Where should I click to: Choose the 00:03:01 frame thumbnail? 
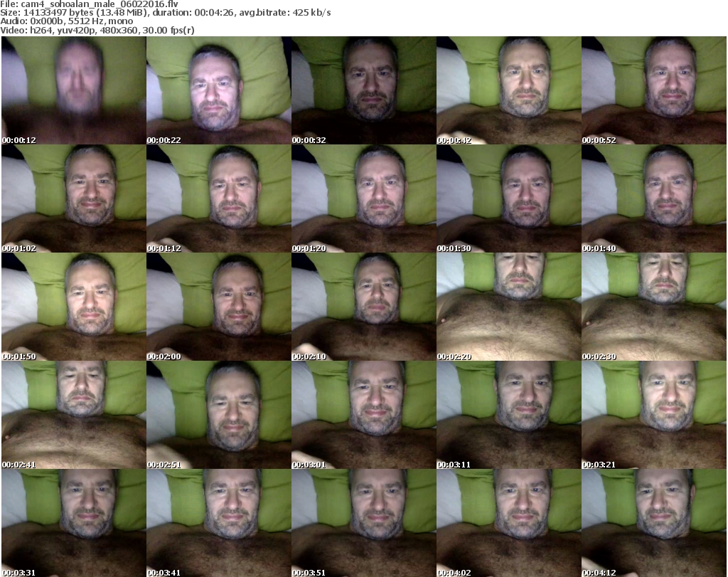(364, 415)
